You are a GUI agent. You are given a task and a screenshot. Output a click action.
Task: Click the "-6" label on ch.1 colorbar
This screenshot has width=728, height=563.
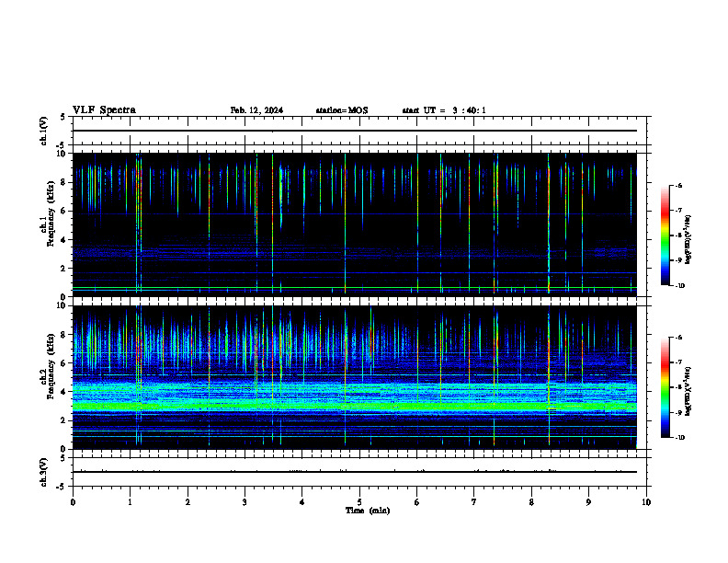pos(678,186)
